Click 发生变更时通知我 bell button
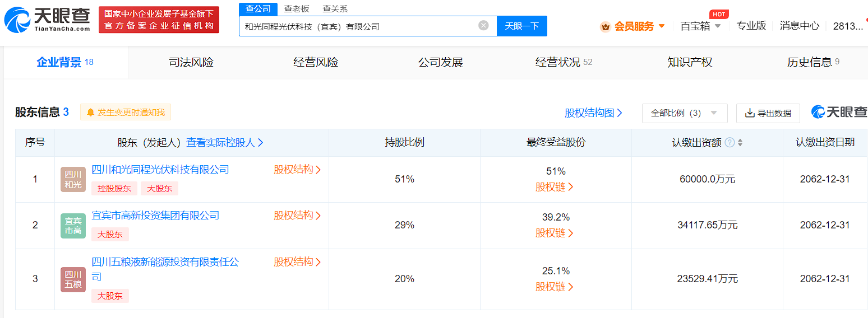The image size is (868, 318). click(126, 113)
